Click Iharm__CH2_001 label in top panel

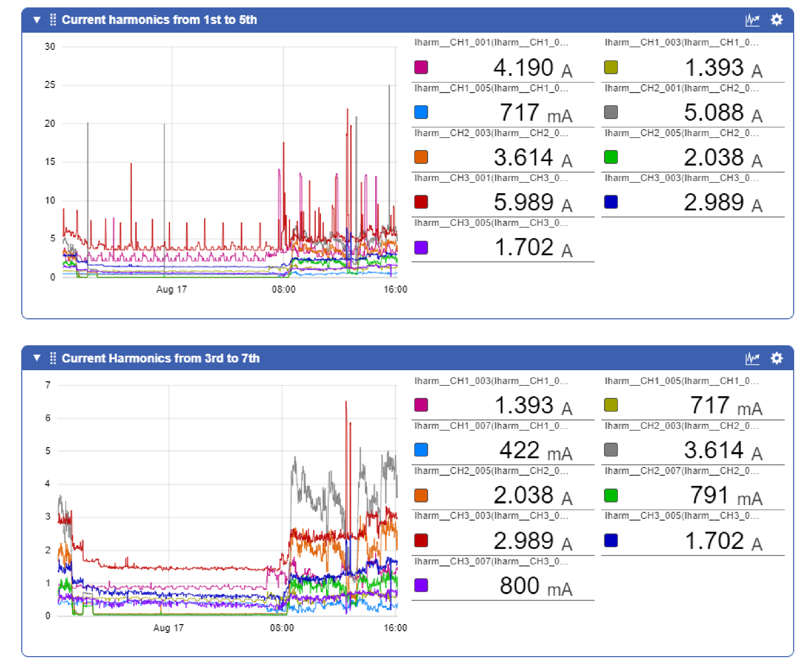(x=682, y=88)
